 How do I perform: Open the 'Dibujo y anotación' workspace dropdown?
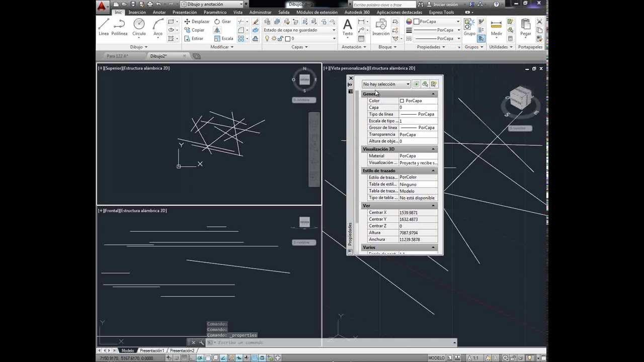pyautogui.click(x=211, y=4)
